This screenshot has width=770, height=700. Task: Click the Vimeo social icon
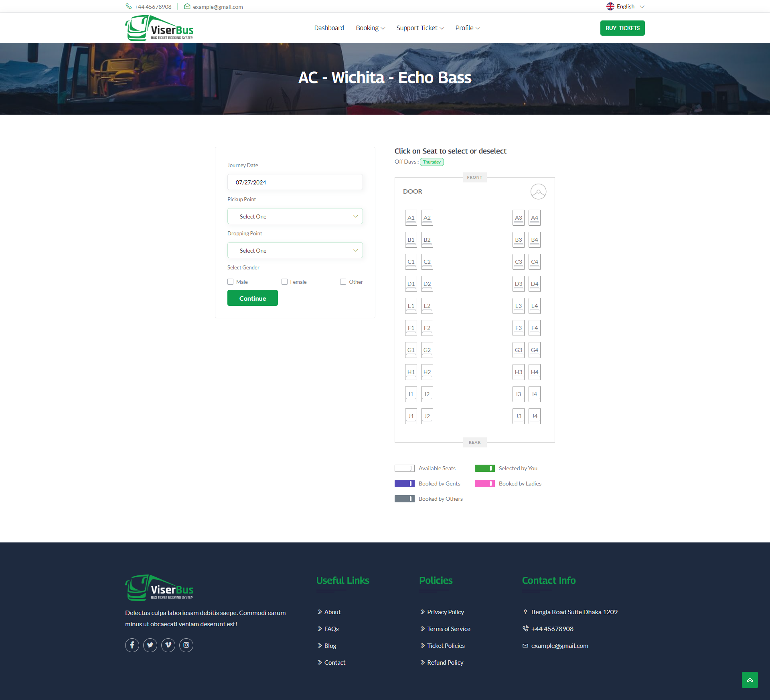(x=168, y=645)
